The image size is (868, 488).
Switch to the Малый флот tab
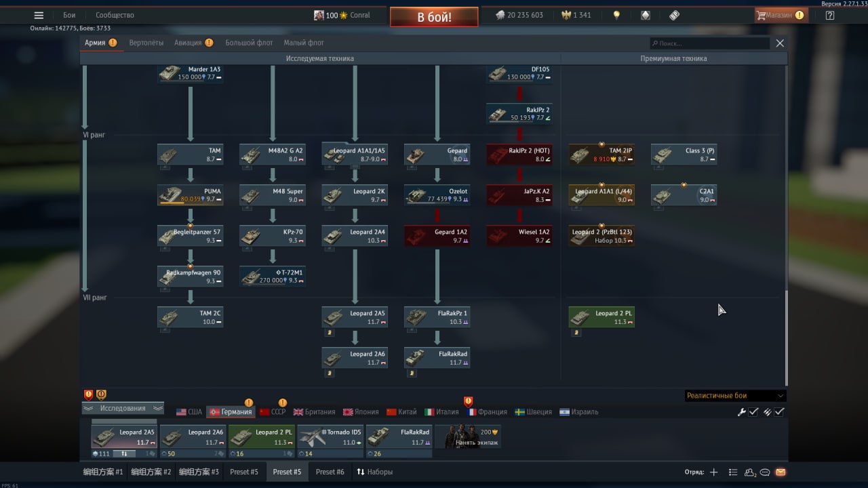pyautogui.click(x=304, y=43)
